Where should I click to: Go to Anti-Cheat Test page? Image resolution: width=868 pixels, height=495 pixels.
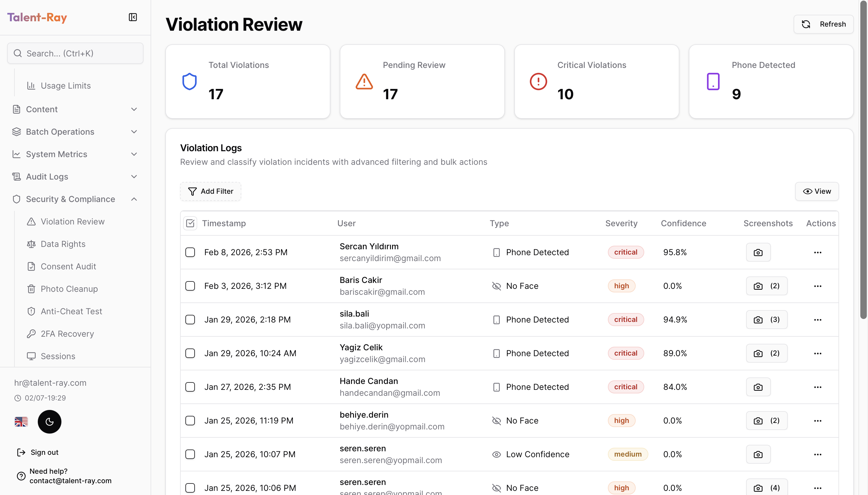[71, 311]
